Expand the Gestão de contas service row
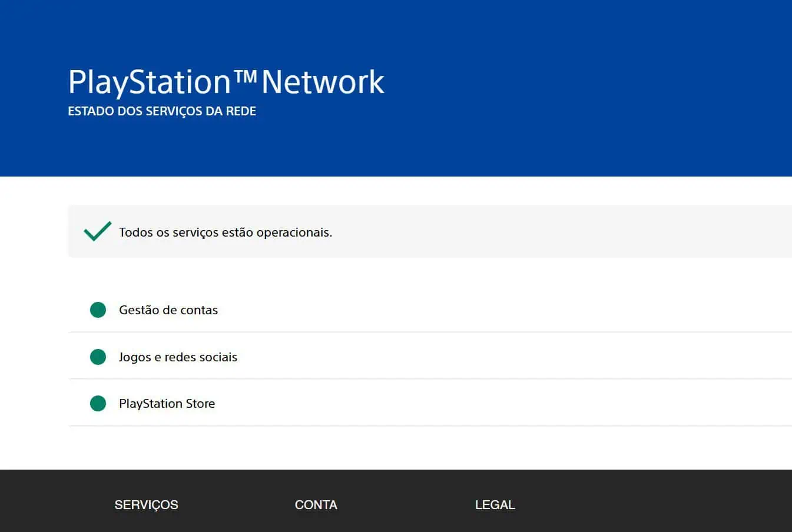Screen dimensions: 792x532 pyautogui.click(x=430, y=310)
